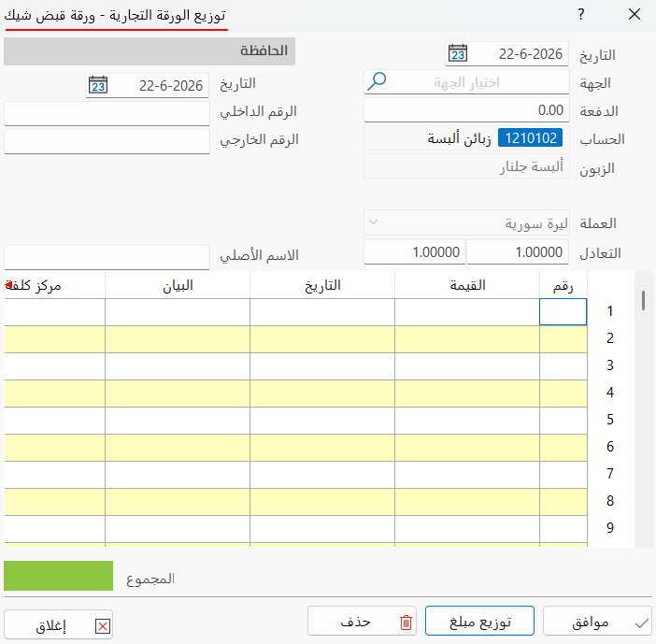This screenshot has height=644, width=656.
Task: Open calendar picker beside top-right date field
Action: point(457,53)
